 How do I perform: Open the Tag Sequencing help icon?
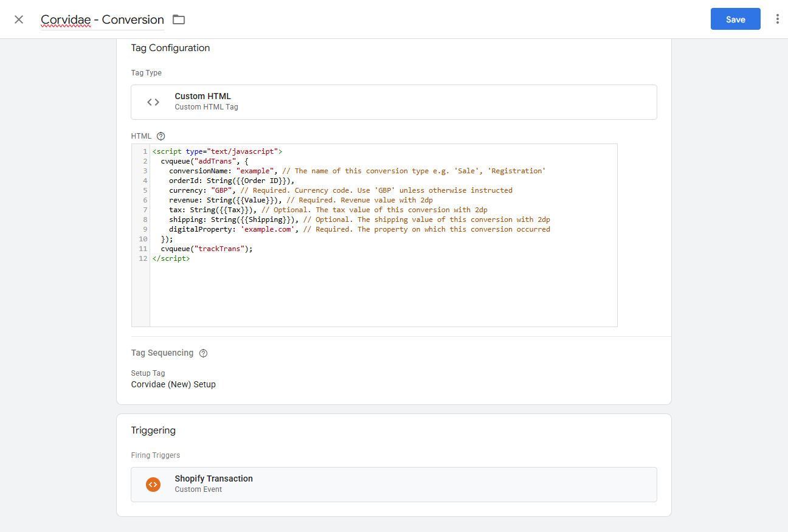tap(203, 353)
